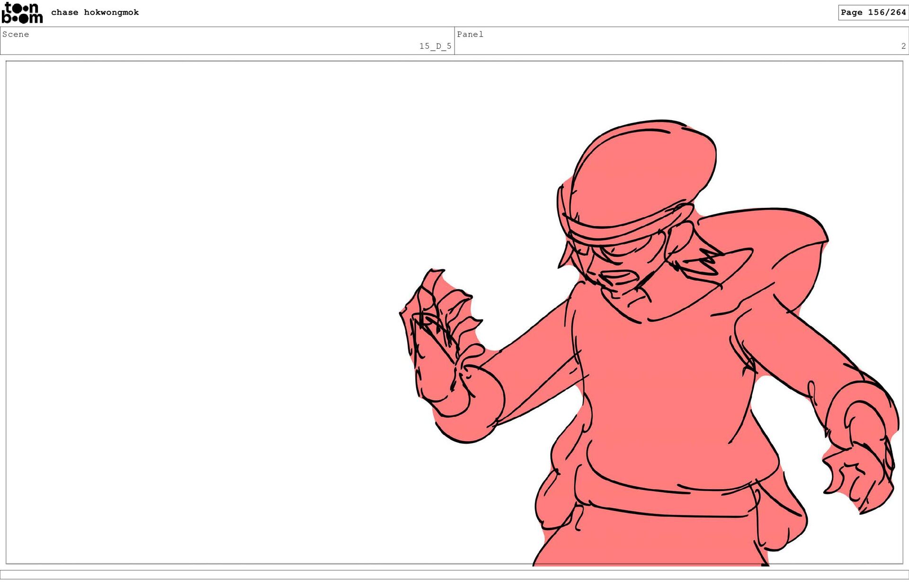Select the scene number 15_D_5
The height and width of the screenshot is (588, 909).
(x=435, y=46)
